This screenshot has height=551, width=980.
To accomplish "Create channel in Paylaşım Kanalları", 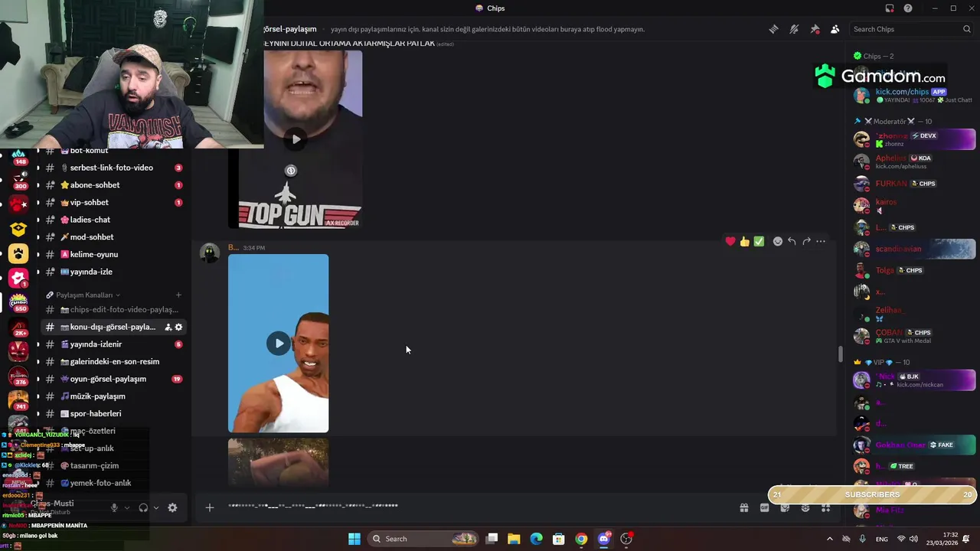I will pos(178,295).
